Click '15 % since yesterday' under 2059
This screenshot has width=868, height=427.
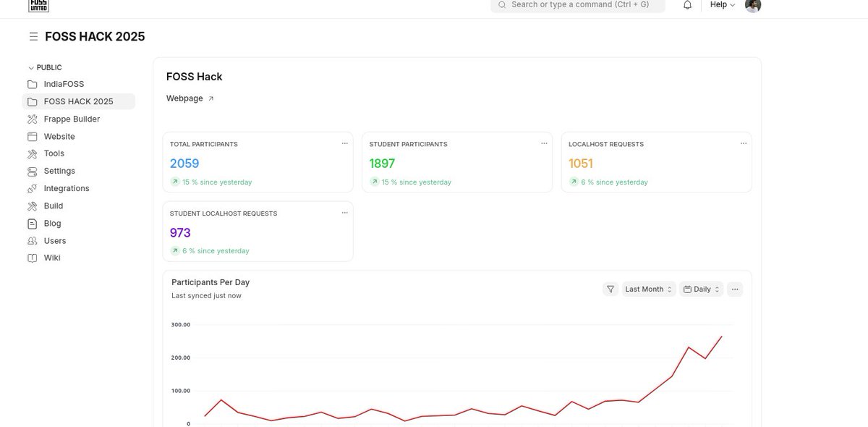coord(217,182)
